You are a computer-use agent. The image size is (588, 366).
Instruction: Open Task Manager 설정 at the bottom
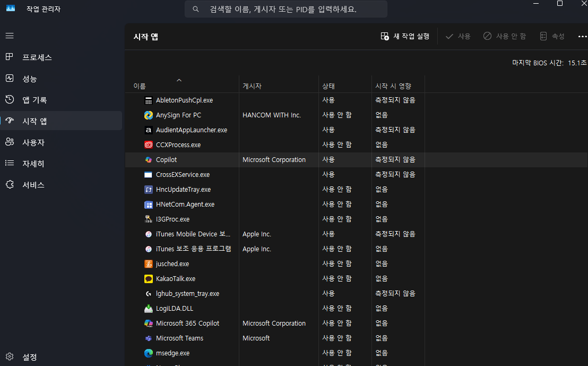(x=29, y=357)
